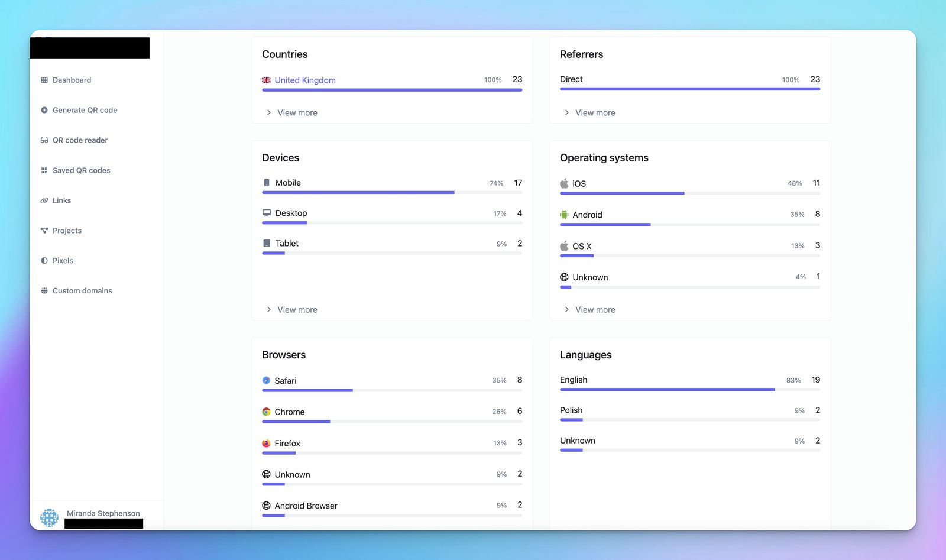The width and height of the screenshot is (946, 560).
Task: Click the Custom domains globe icon
Action: click(44, 291)
